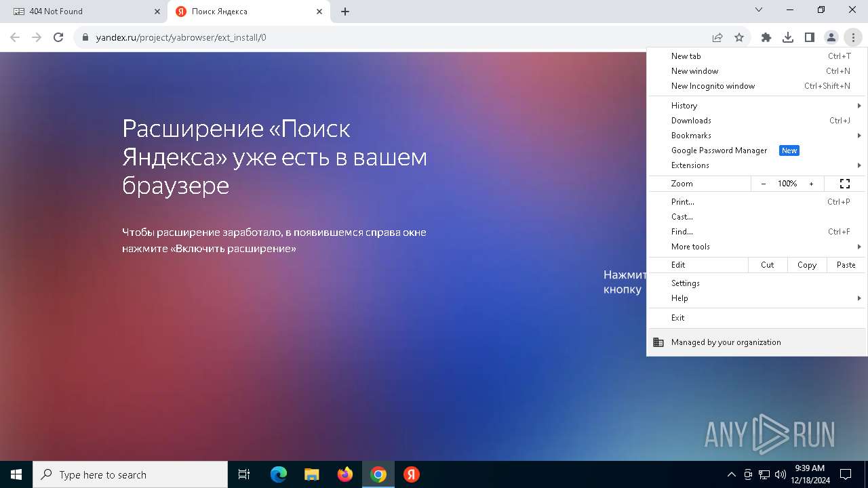Open the volume control speaker icon
The height and width of the screenshot is (488, 868).
tap(780, 474)
